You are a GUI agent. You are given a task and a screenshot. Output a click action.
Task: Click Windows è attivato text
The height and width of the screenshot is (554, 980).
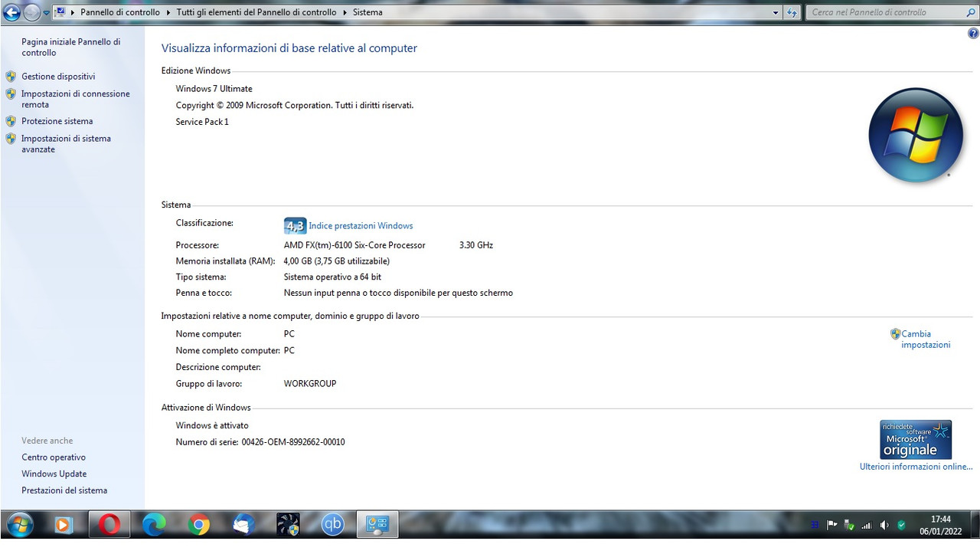(212, 426)
